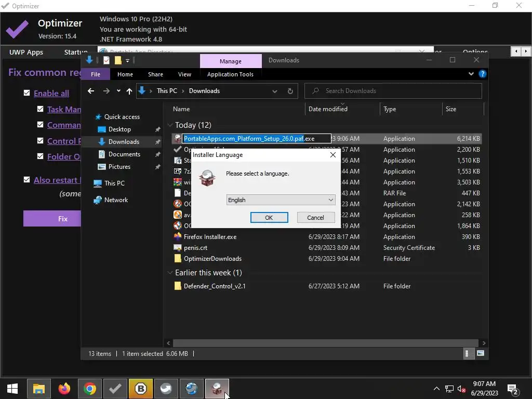Click Properties icon in quick access toolbar
Image resolution: width=532 pixels, height=399 pixels.
coord(107,60)
